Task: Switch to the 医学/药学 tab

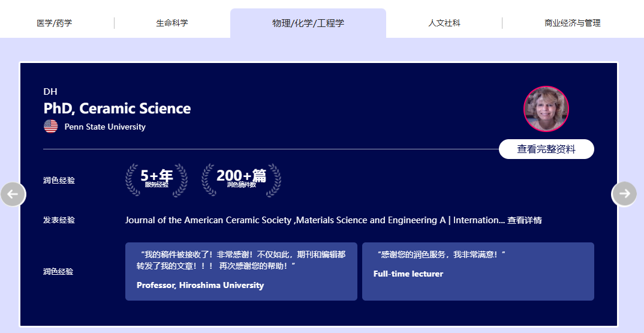Action: [x=55, y=23]
